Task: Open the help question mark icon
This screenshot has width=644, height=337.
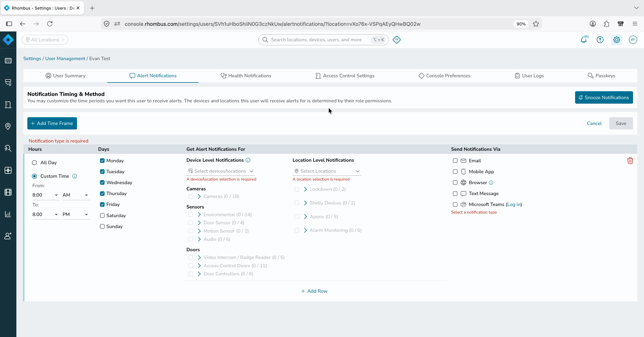Action: [600, 40]
